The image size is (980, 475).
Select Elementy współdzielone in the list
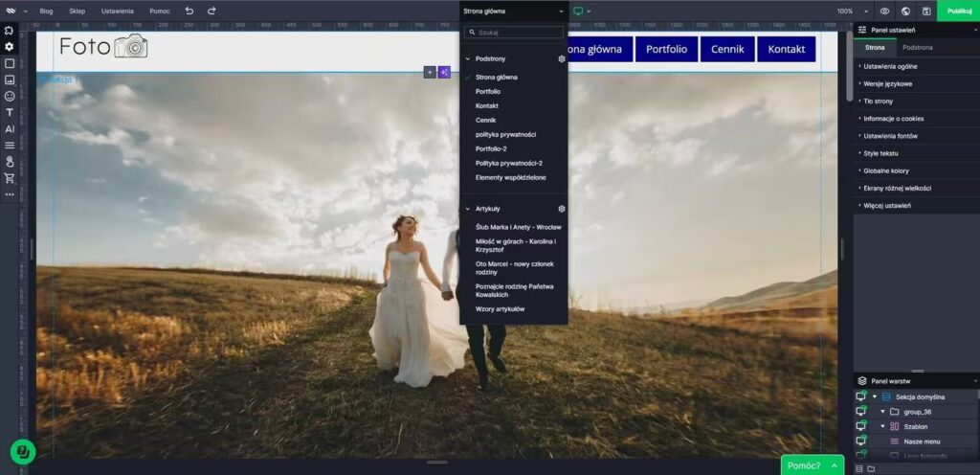point(510,177)
